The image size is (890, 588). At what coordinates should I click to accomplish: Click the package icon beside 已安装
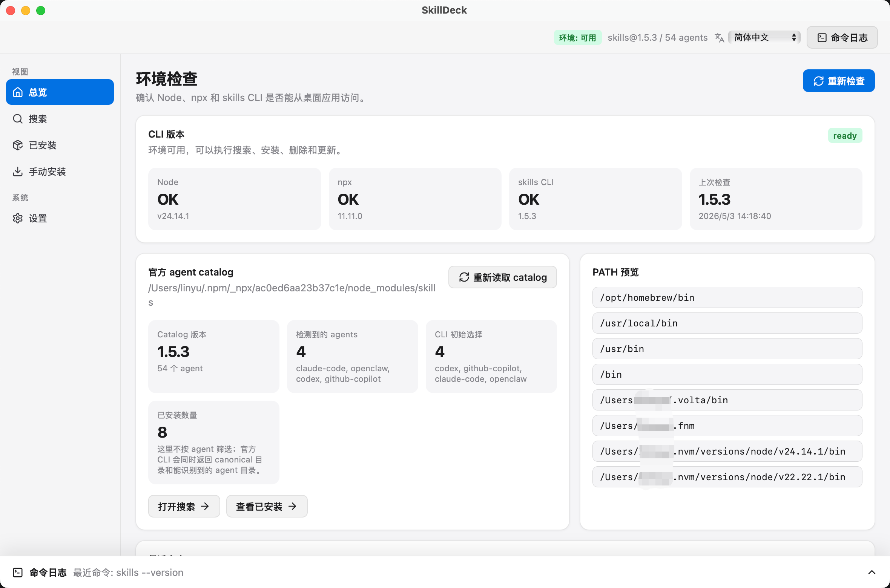pyautogui.click(x=18, y=145)
